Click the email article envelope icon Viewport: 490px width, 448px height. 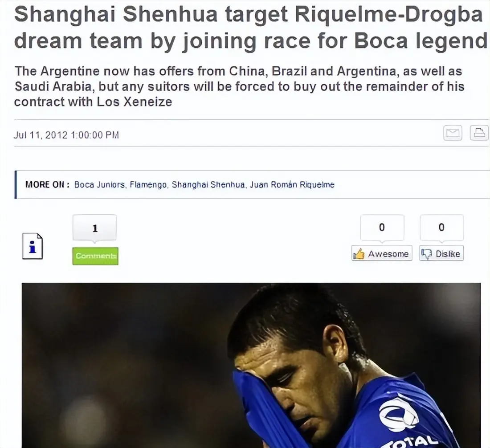[453, 133]
